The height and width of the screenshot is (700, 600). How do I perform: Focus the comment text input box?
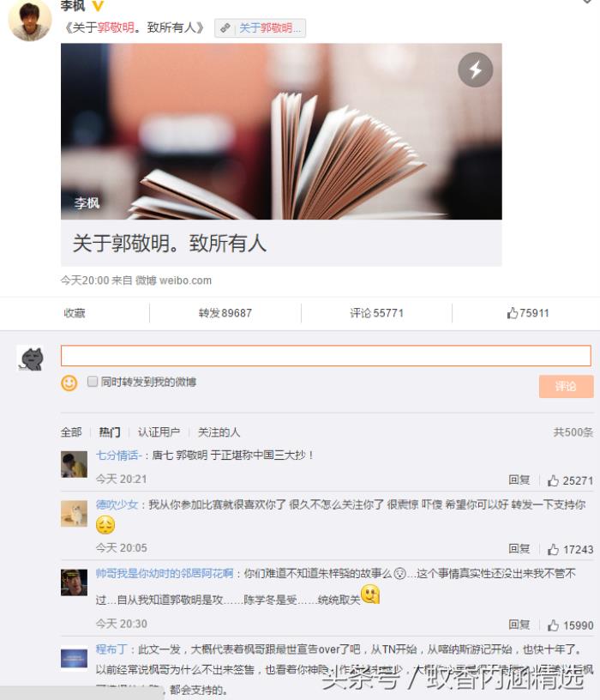[x=326, y=355]
